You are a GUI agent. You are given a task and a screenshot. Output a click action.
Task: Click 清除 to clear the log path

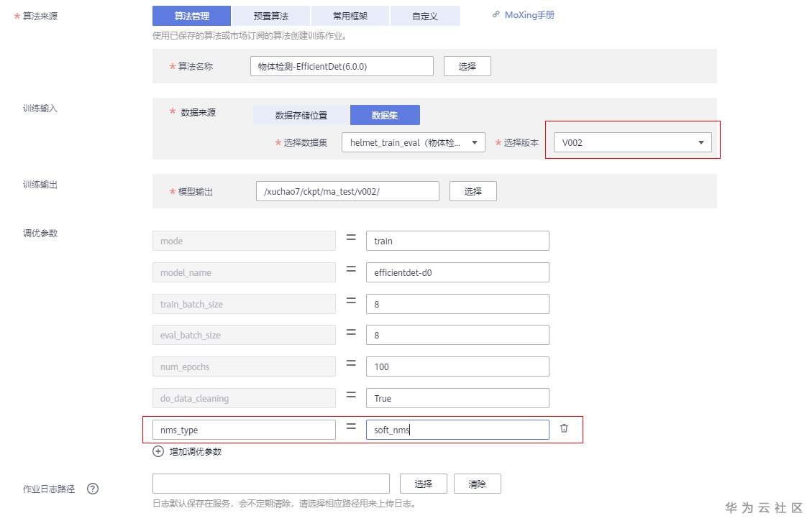[x=478, y=483]
